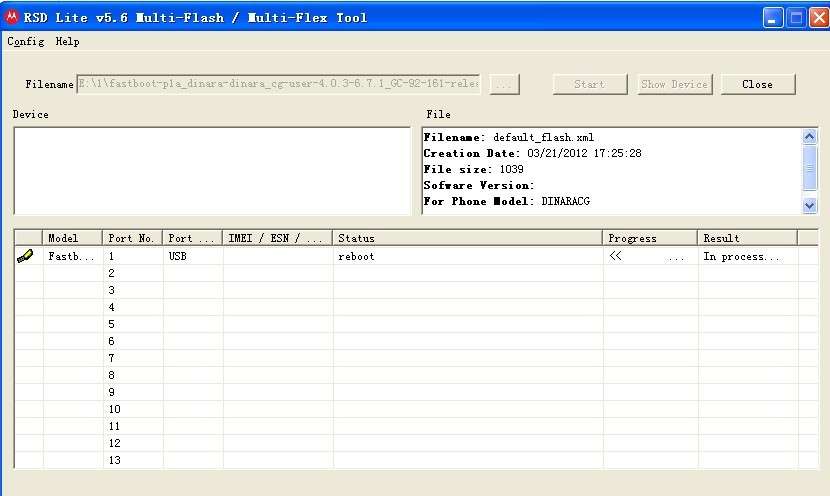Click the phone device icon in row 1

click(x=27, y=257)
